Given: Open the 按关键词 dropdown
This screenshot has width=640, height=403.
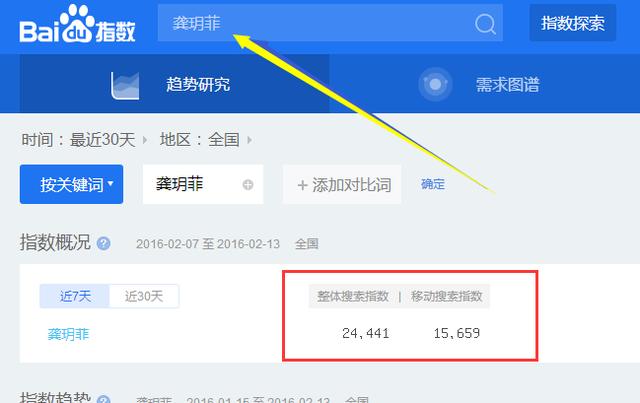Looking at the screenshot, I should pyautogui.click(x=71, y=184).
